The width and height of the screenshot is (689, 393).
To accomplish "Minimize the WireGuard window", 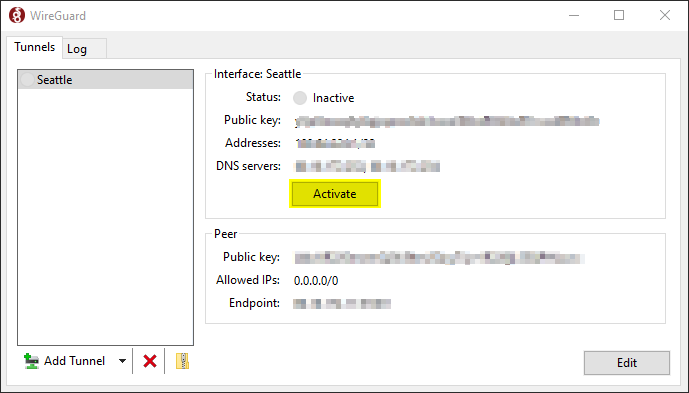I will tap(574, 15).
